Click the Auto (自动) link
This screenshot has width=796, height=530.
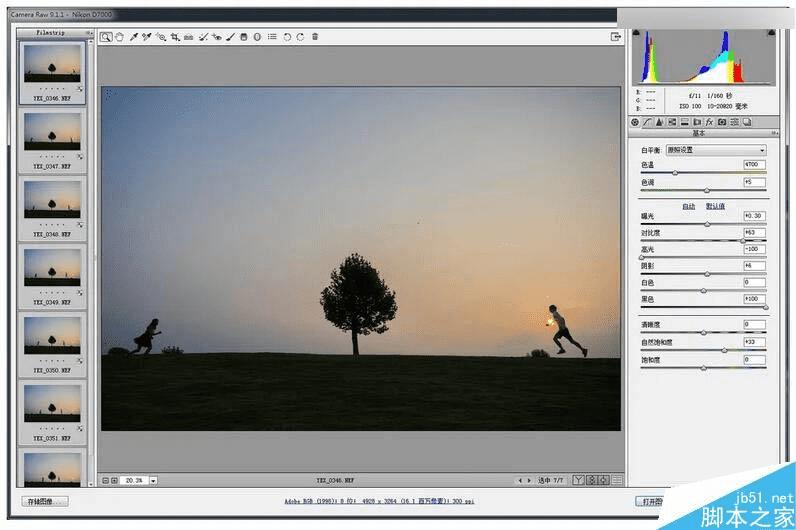coord(688,206)
